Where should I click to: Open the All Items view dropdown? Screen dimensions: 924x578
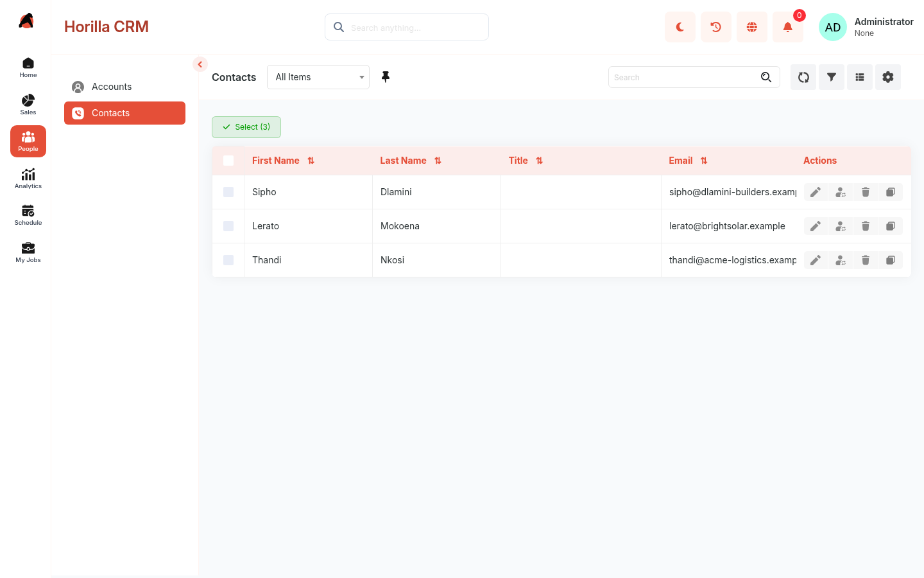click(x=318, y=77)
